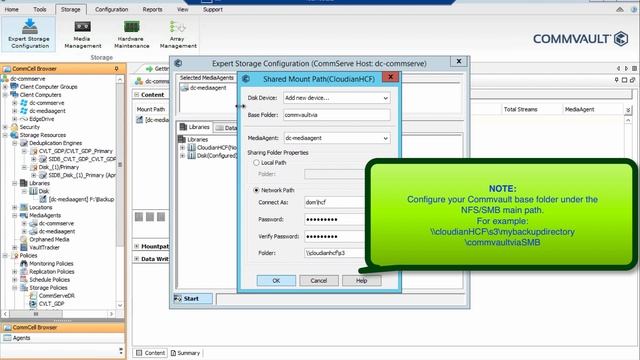Open Media Management
Screen dimensions: 640x360
[x=82, y=34]
